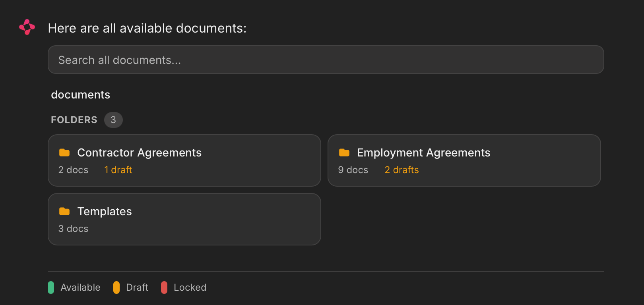Open the 2 drafts link under Employment Agreements
The image size is (644, 305).
click(401, 170)
